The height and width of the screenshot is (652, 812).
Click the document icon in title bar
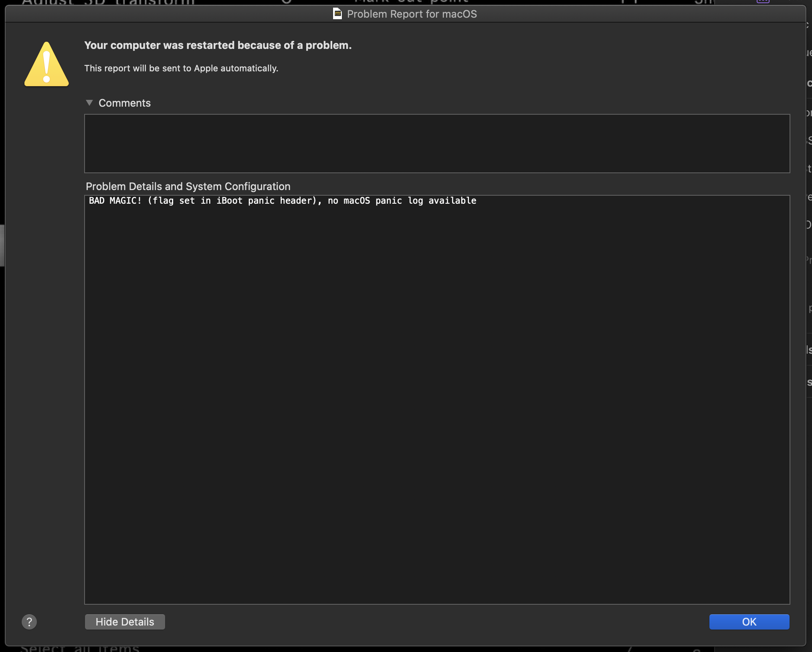click(x=337, y=14)
